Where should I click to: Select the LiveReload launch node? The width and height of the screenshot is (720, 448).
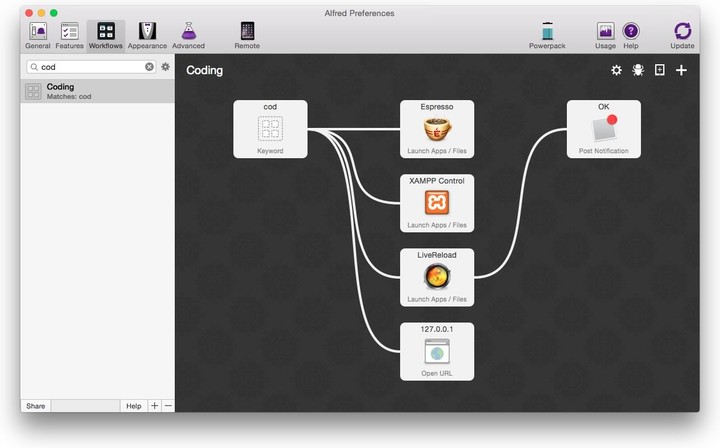[437, 277]
